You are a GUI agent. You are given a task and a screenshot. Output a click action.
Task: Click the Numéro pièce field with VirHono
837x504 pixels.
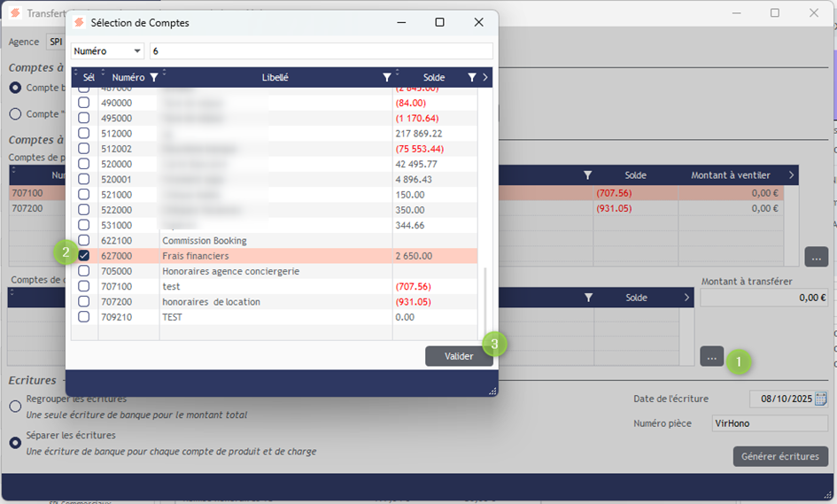click(x=770, y=423)
